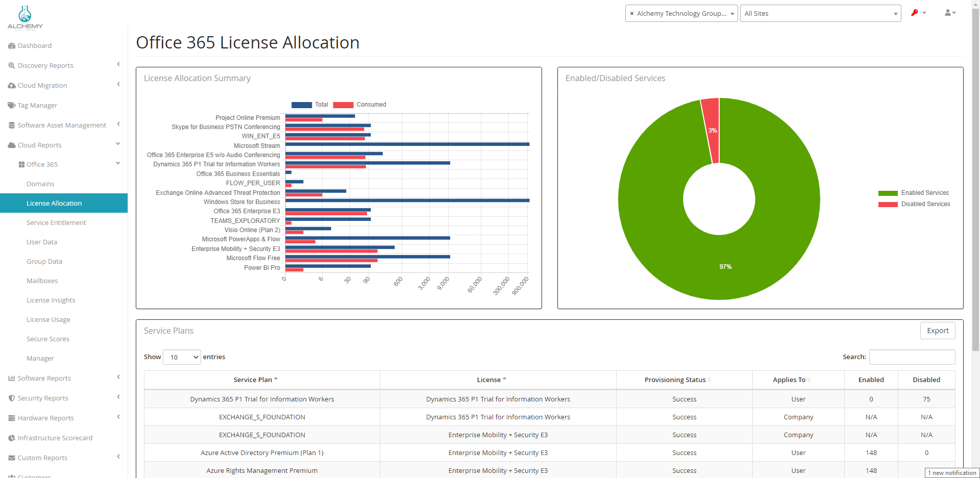Click the red key icon
This screenshot has width=980, height=478.
tap(915, 13)
